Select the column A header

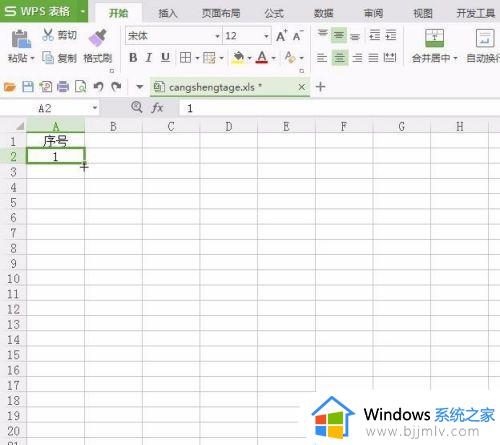point(56,126)
